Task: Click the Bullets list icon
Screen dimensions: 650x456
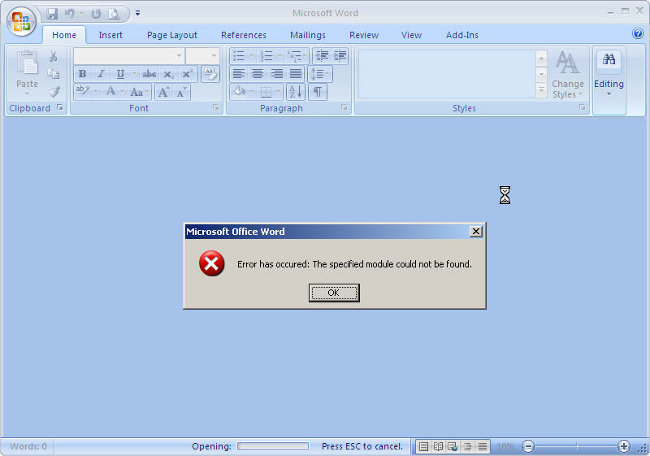Action: 238,56
